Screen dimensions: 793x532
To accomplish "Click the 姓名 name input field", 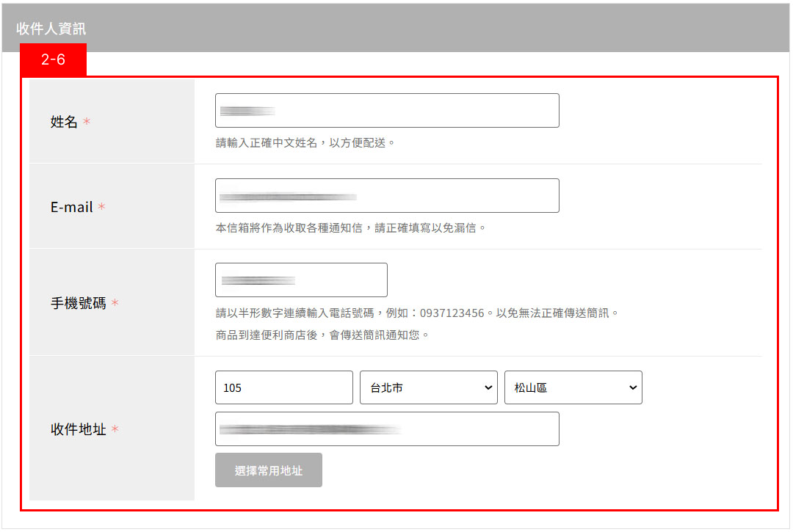I will (x=387, y=111).
